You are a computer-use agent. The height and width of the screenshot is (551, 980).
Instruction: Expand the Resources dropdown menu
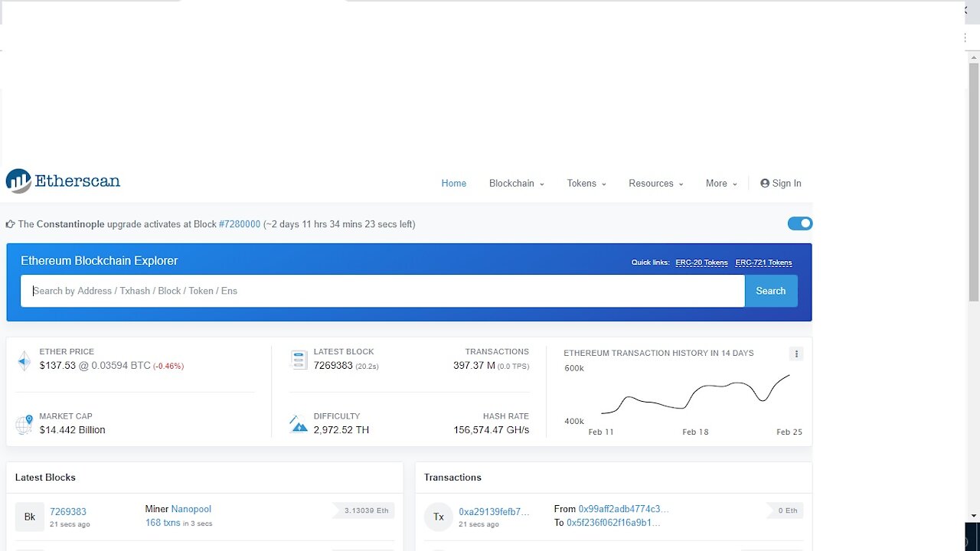(x=656, y=183)
